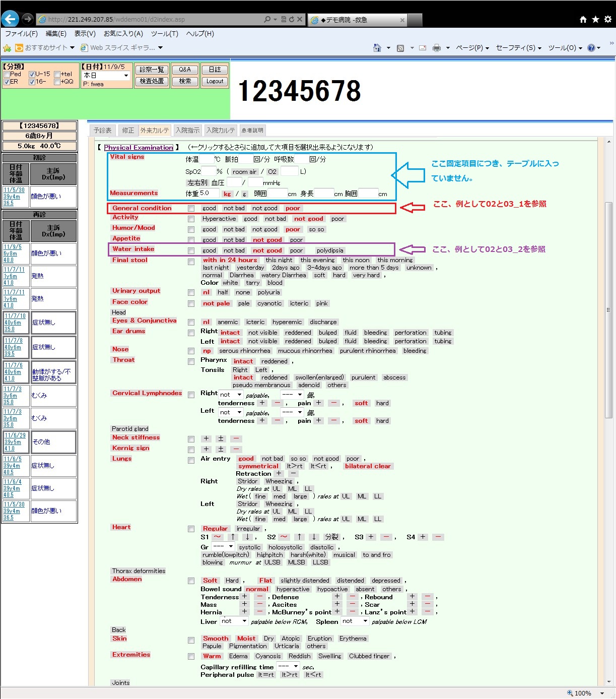Switch to the 入院カルテ tab
This screenshot has height=699, width=616.
click(x=221, y=131)
